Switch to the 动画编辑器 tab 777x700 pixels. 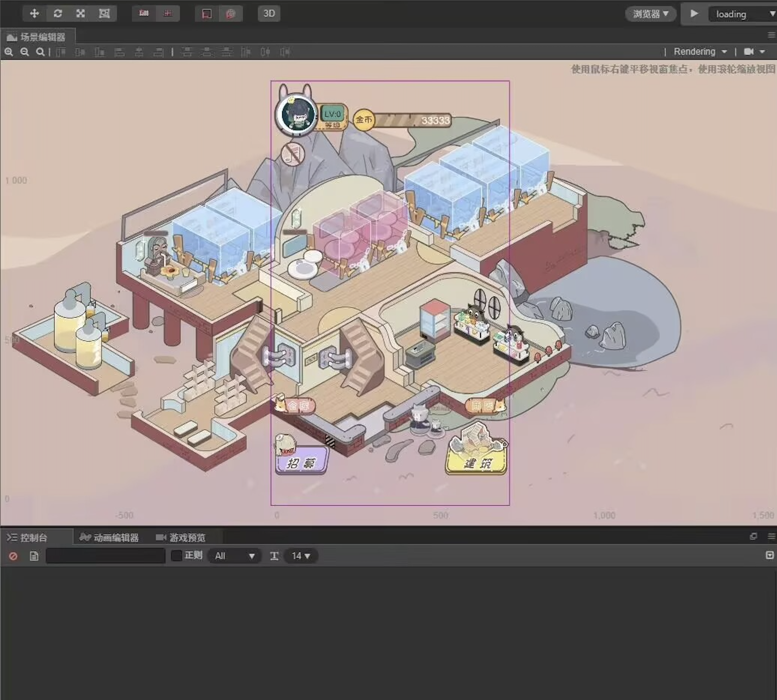tap(110, 537)
